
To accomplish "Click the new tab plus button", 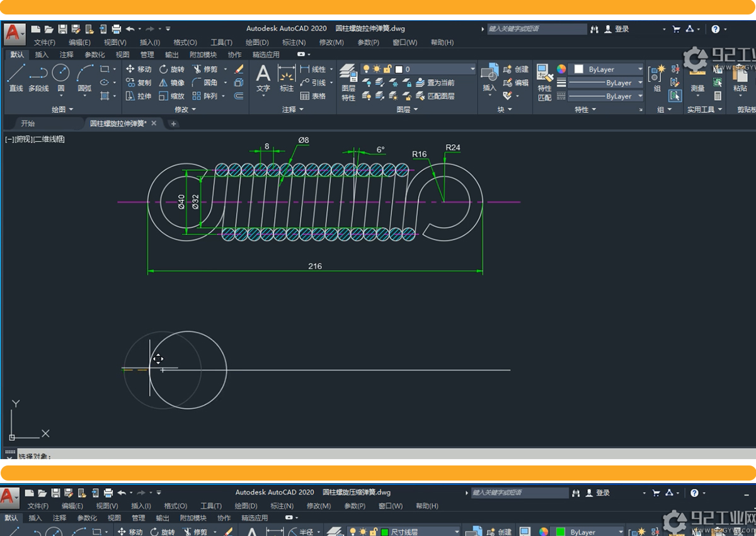I will [173, 123].
